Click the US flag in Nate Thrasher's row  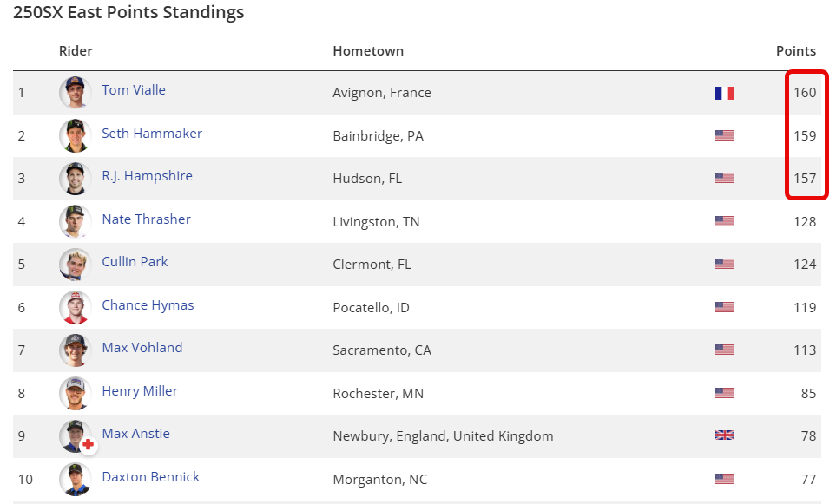(x=724, y=221)
